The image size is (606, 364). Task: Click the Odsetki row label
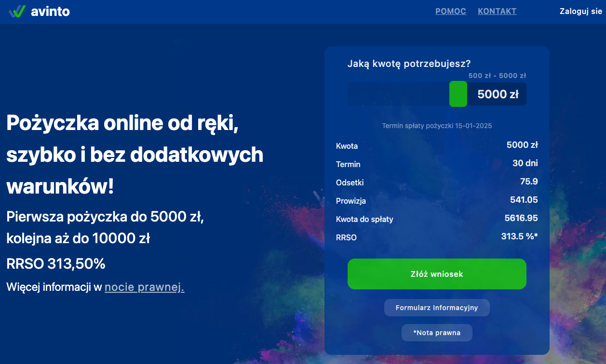tap(350, 182)
